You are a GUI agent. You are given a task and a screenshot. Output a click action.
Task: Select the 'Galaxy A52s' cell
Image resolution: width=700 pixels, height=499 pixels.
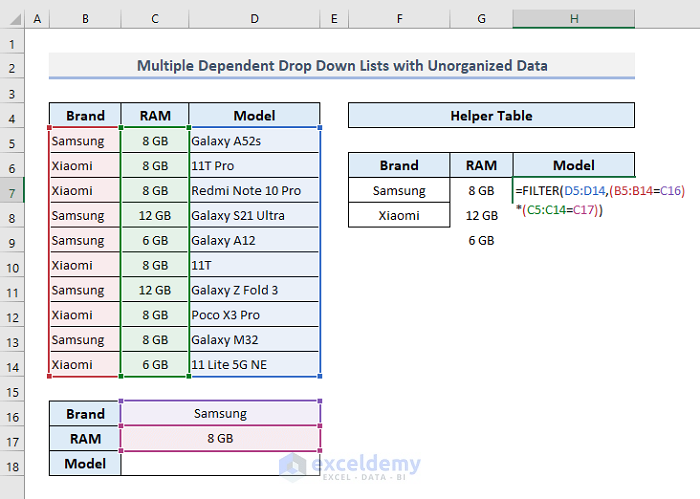tap(254, 141)
